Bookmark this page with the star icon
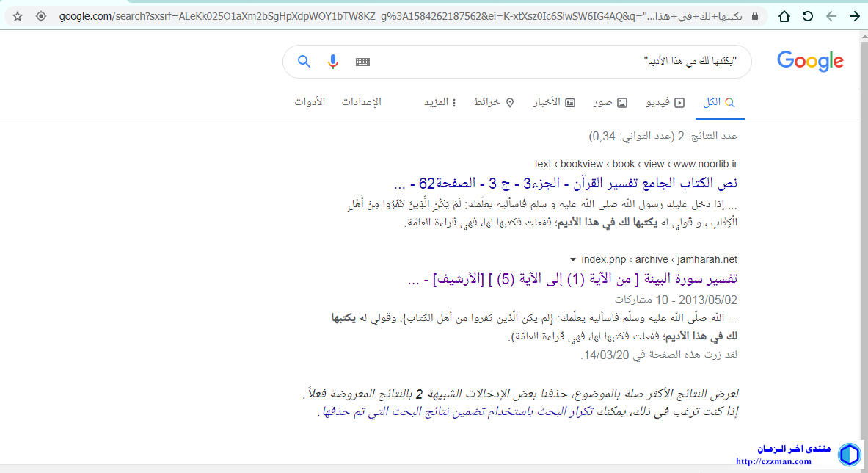Image resolution: width=868 pixels, height=473 pixels. (18, 16)
